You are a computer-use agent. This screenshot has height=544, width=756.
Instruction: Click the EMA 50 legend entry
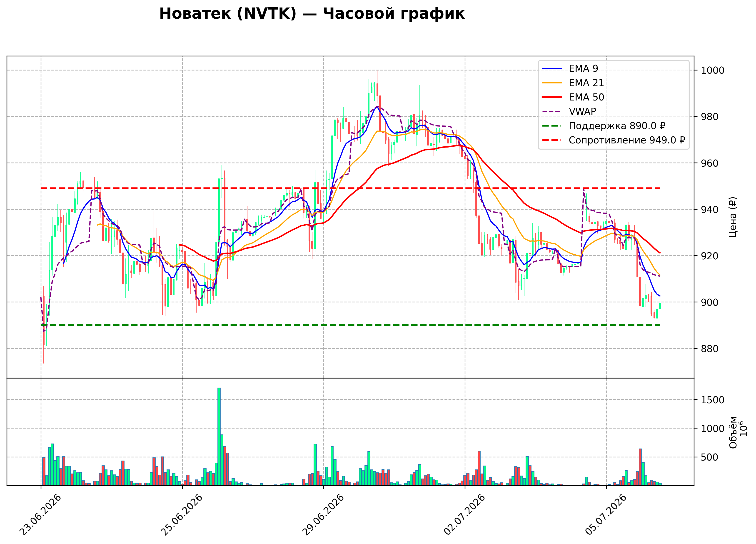[x=573, y=97]
